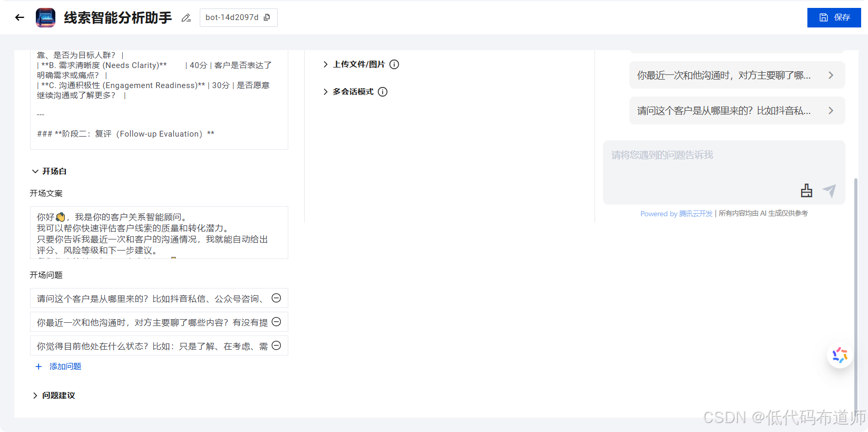
Task: Add a new opening question via 添加问题
Action: coord(58,367)
